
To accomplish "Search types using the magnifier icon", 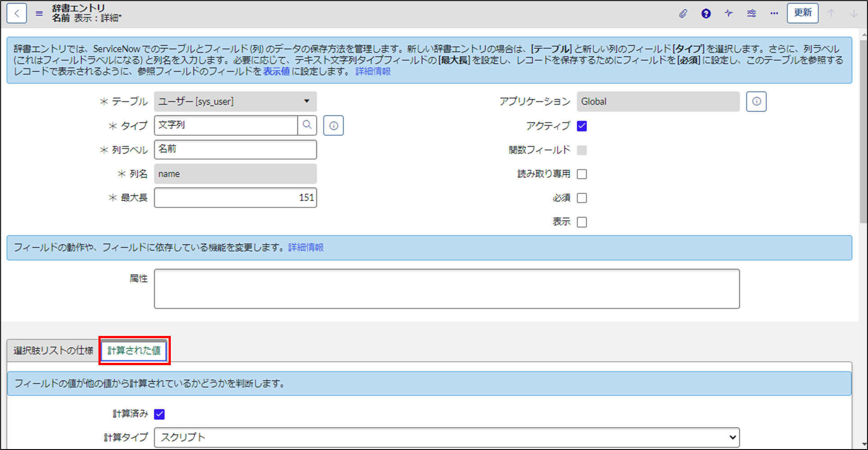I will point(307,125).
